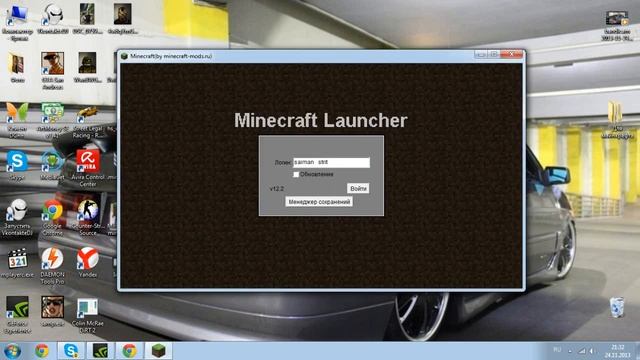This screenshot has height=360, width=640.
Task: Launch Colin McRae DiRT 2 shortcut
Action: pyautogui.click(x=87, y=315)
